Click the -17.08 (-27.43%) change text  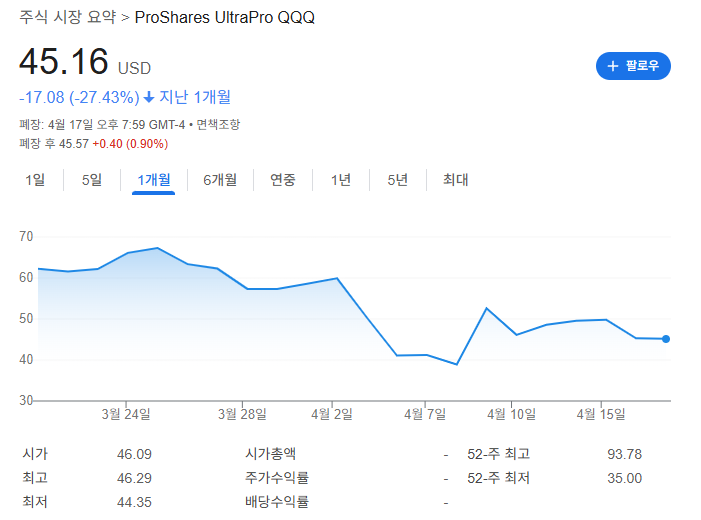[79, 97]
